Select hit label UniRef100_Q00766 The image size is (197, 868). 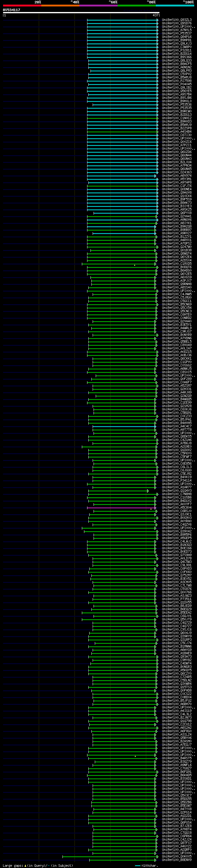176,592
